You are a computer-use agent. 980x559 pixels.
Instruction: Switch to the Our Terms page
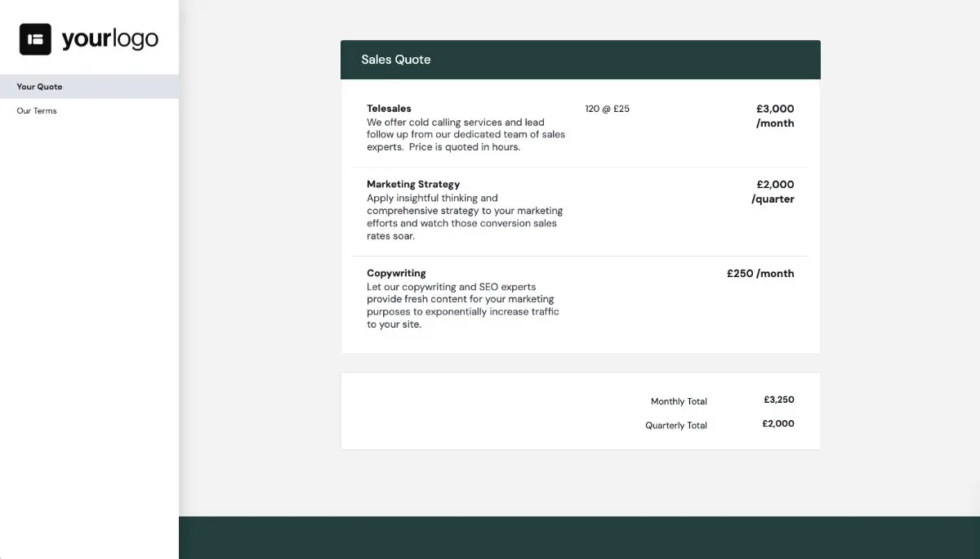36,110
